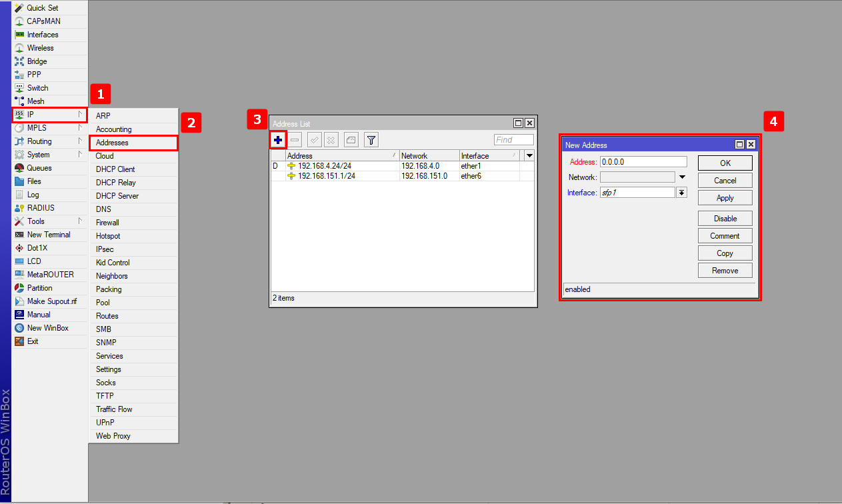
Task: Click the Find search box in Address List
Action: (x=513, y=140)
